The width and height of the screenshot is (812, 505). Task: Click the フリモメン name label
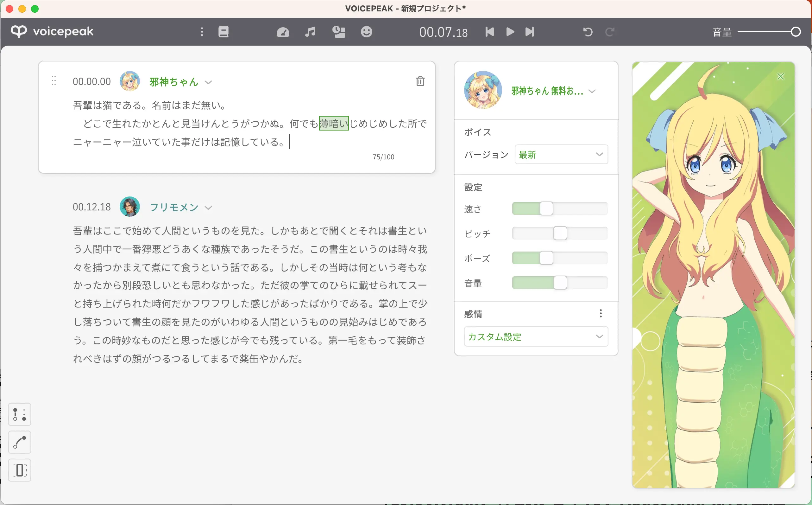coord(173,208)
